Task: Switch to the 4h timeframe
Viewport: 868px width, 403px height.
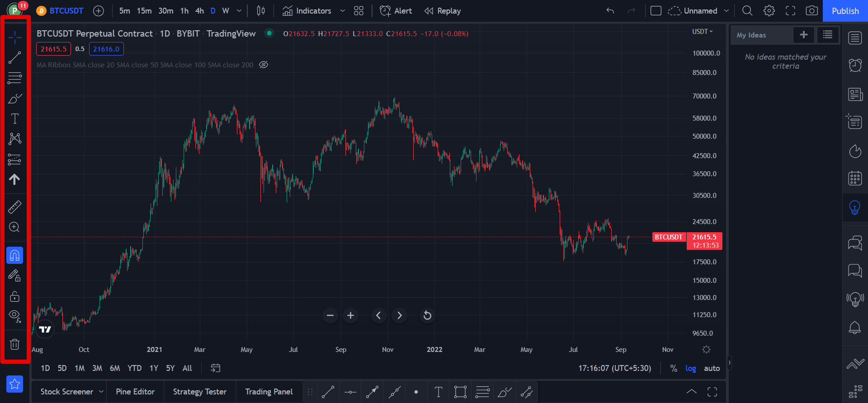Action: tap(199, 11)
